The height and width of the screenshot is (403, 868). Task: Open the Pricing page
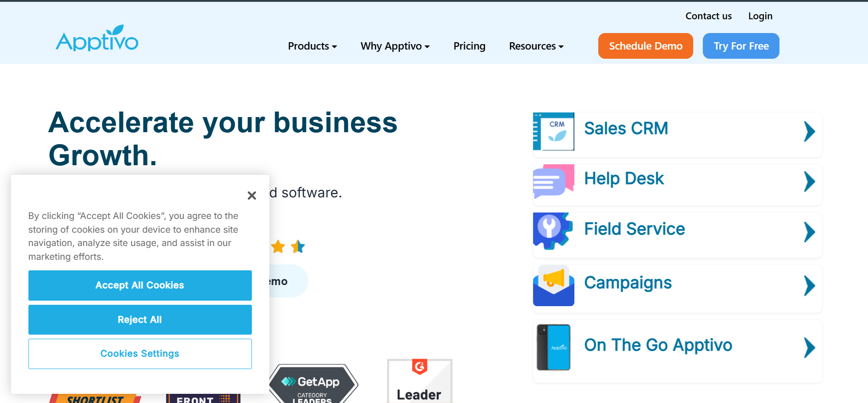coord(469,46)
